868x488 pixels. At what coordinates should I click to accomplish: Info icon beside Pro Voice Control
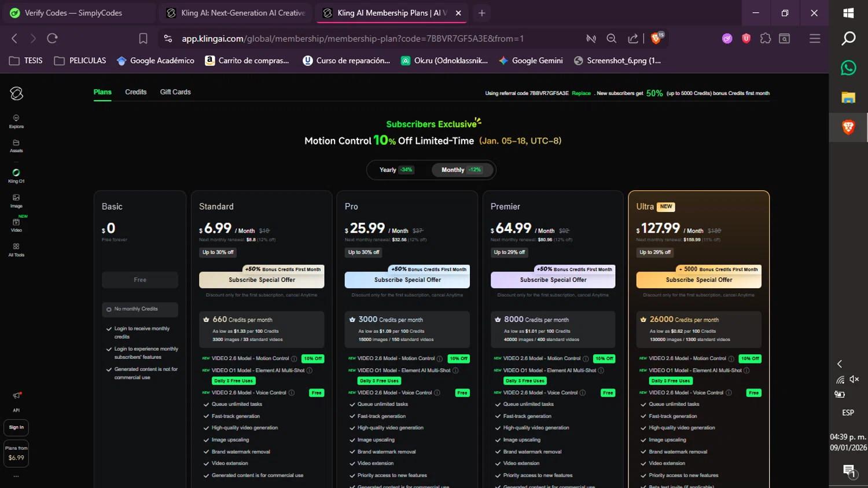437,392
